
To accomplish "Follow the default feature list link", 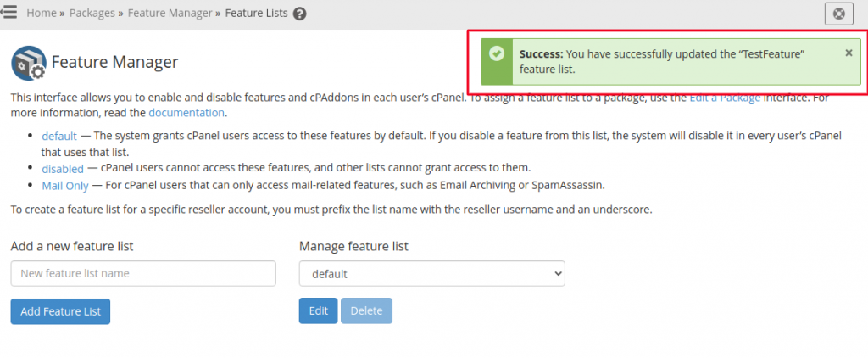I will pos(59,137).
